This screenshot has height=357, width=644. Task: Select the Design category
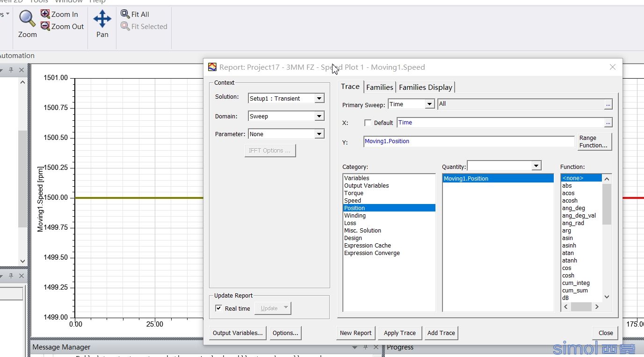click(x=389, y=238)
